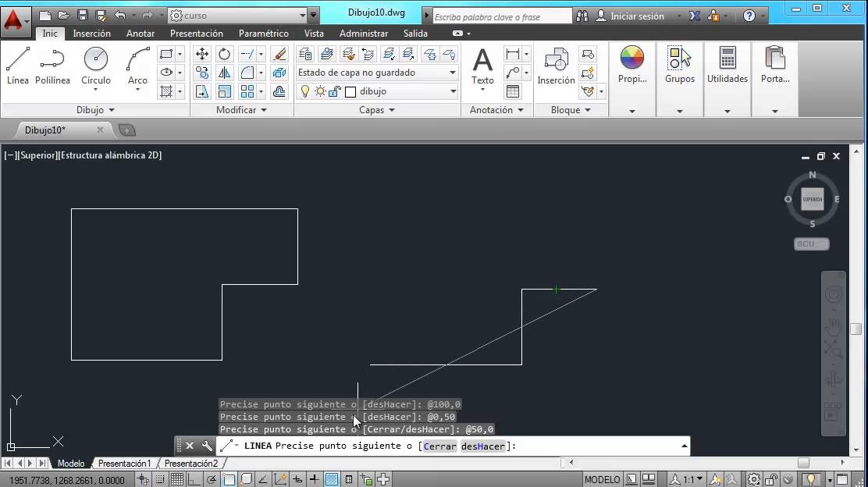Click the keyword search input field
Viewport: 868px width, 487px height.
502,16
